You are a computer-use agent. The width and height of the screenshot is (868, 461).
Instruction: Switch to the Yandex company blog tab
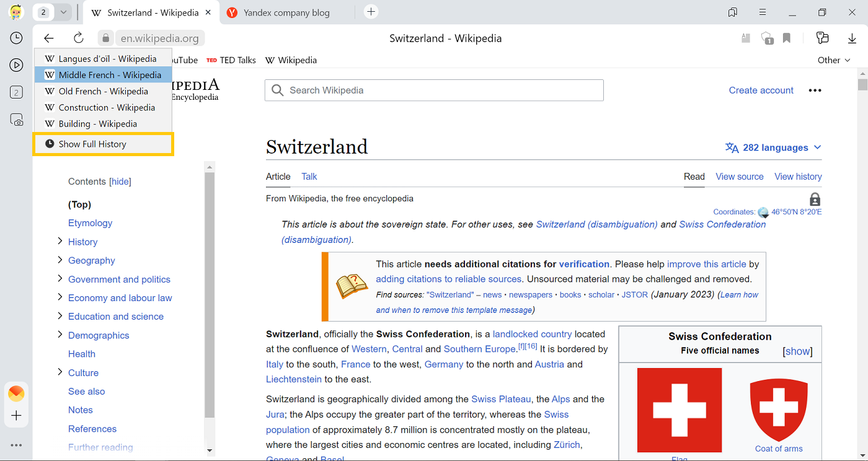pyautogui.click(x=286, y=12)
